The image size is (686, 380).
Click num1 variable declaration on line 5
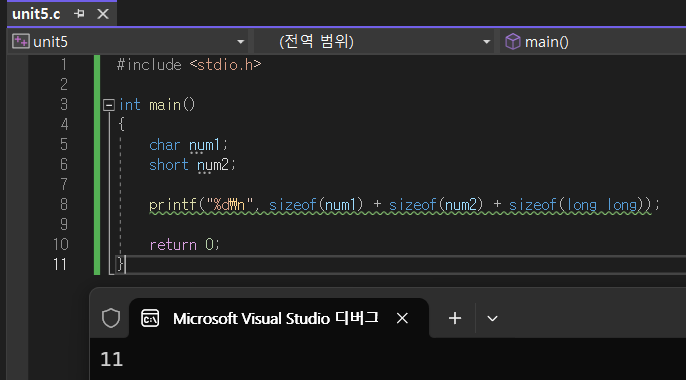tap(204, 145)
